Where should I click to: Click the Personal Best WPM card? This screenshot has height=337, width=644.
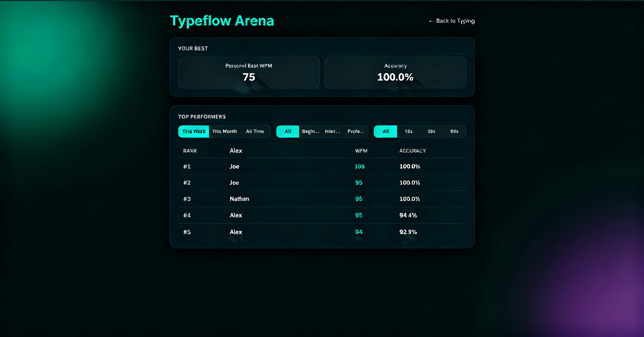click(249, 73)
